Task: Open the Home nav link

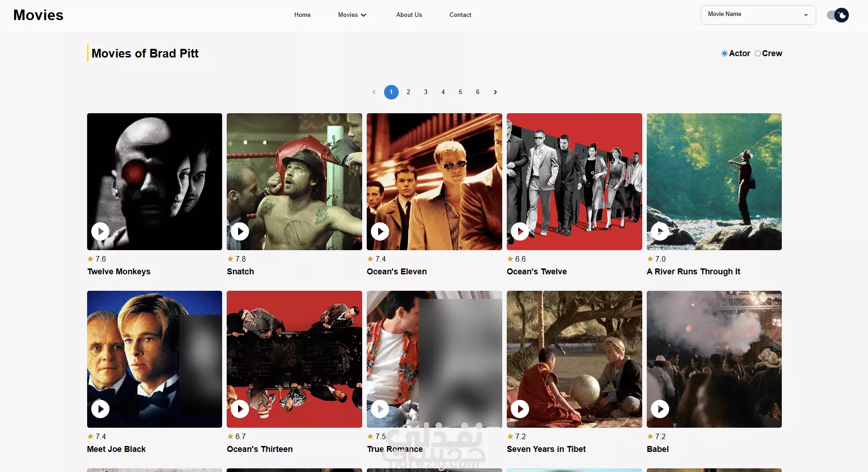Action: [302, 15]
